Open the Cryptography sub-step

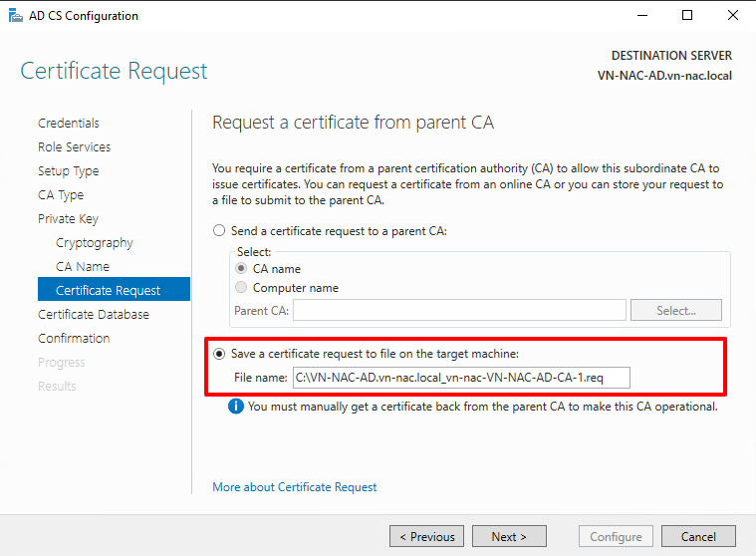tap(94, 243)
